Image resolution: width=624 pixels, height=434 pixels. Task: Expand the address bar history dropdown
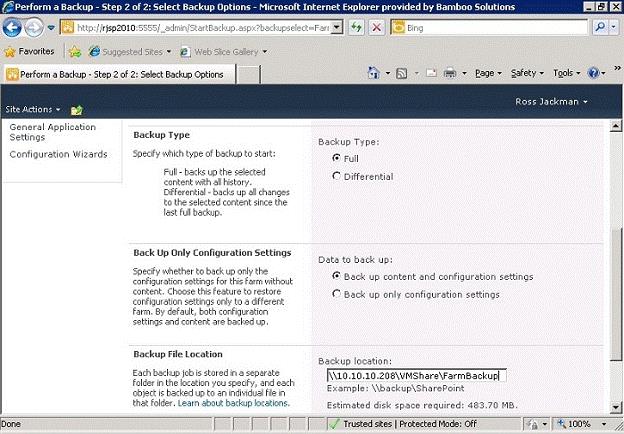point(337,27)
